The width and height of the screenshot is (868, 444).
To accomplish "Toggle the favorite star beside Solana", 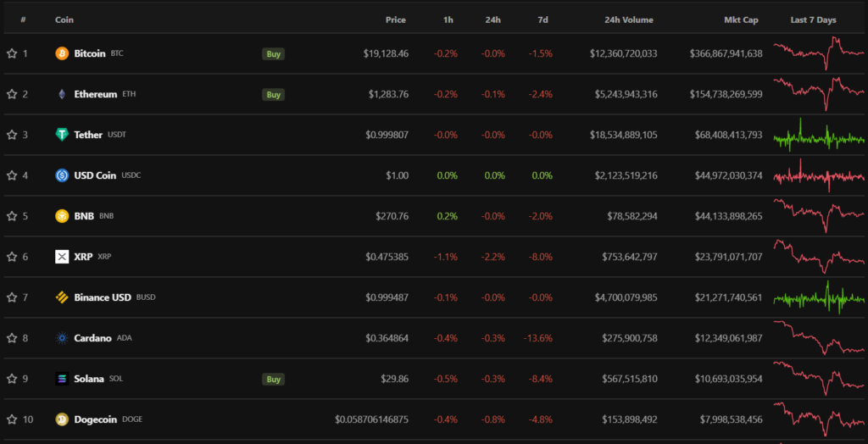I will pyautogui.click(x=12, y=379).
